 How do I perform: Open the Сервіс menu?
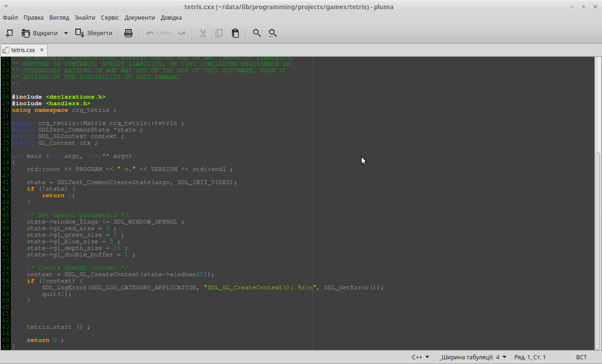tap(110, 18)
